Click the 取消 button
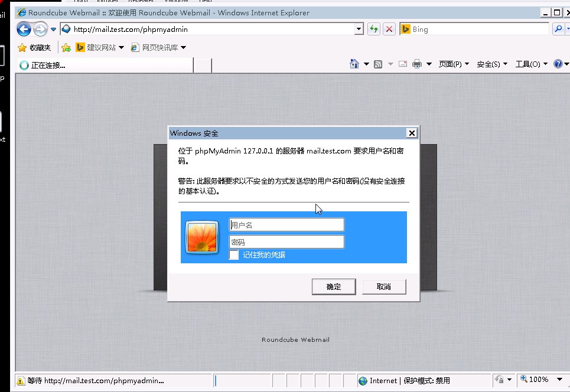570x392 pixels. tap(384, 287)
